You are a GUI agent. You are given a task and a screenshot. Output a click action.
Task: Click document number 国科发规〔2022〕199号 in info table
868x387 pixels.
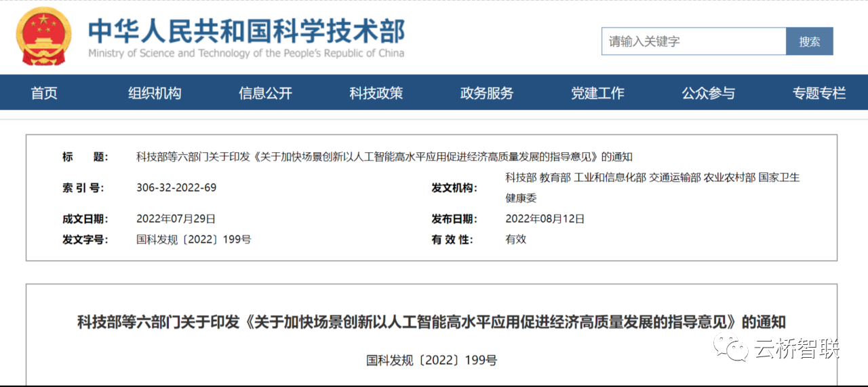pos(193,239)
